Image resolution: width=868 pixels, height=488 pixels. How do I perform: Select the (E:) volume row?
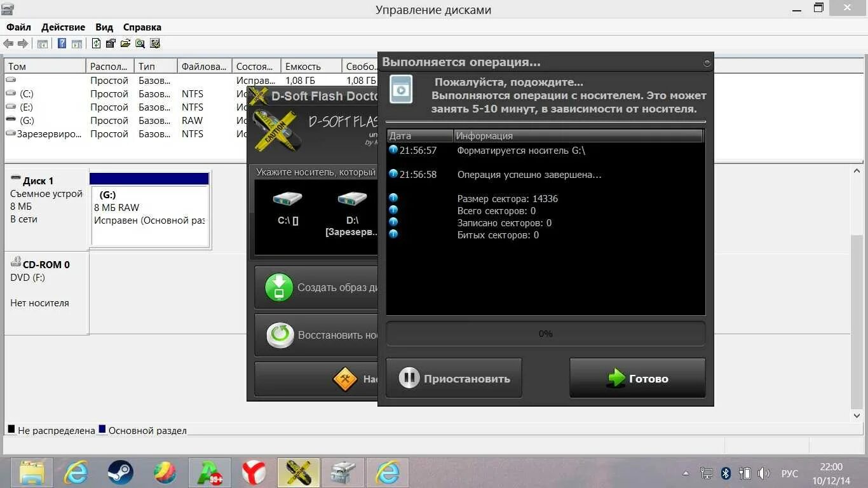click(x=125, y=107)
